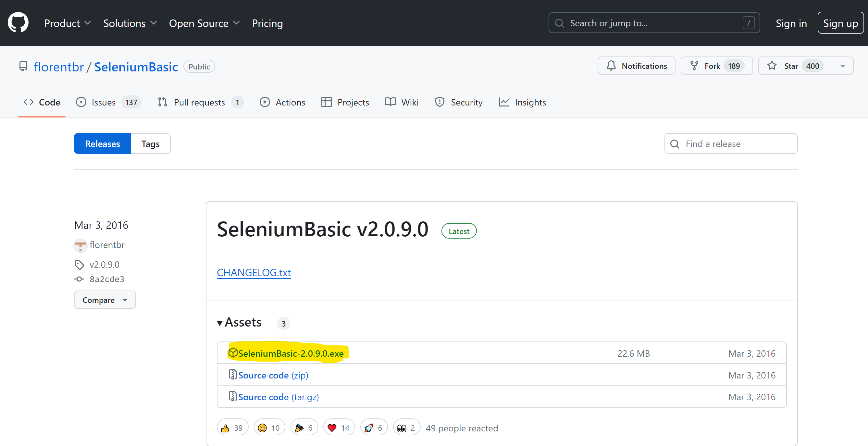868x446 pixels.
Task: Open the Notifications bell
Action: (x=611, y=66)
